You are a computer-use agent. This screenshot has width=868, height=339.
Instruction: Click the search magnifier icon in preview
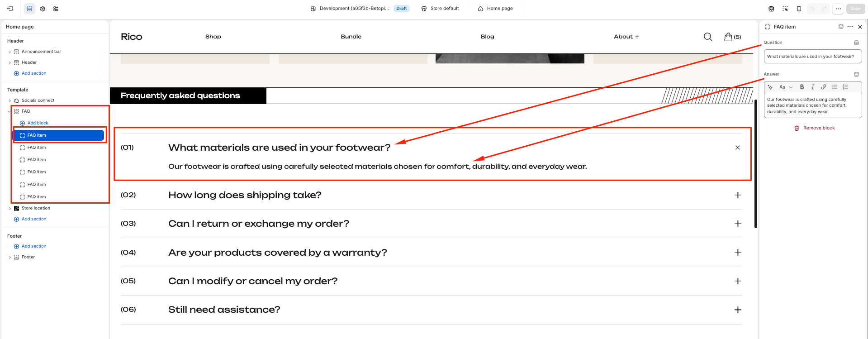coord(708,37)
